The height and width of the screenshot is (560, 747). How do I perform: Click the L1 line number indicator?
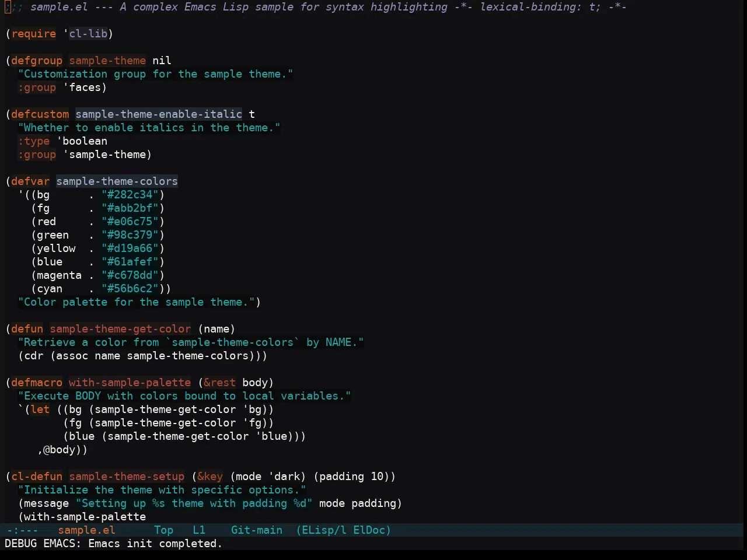[x=199, y=530]
